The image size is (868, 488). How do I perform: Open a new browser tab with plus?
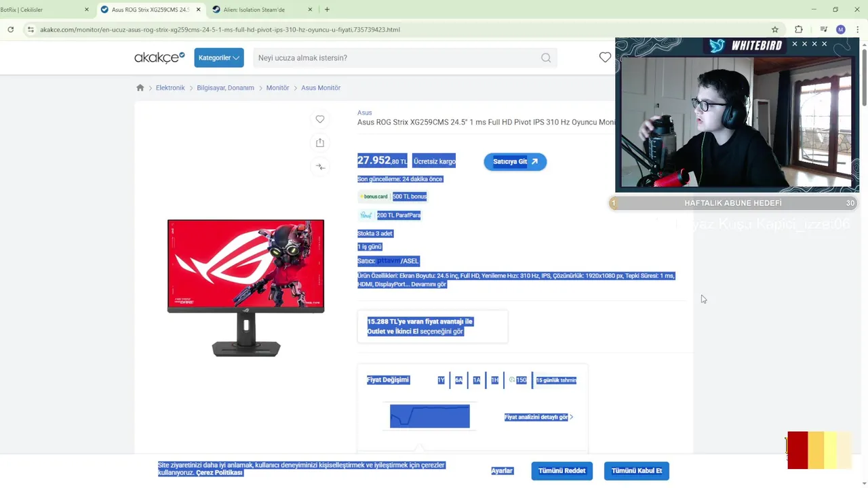tap(327, 9)
